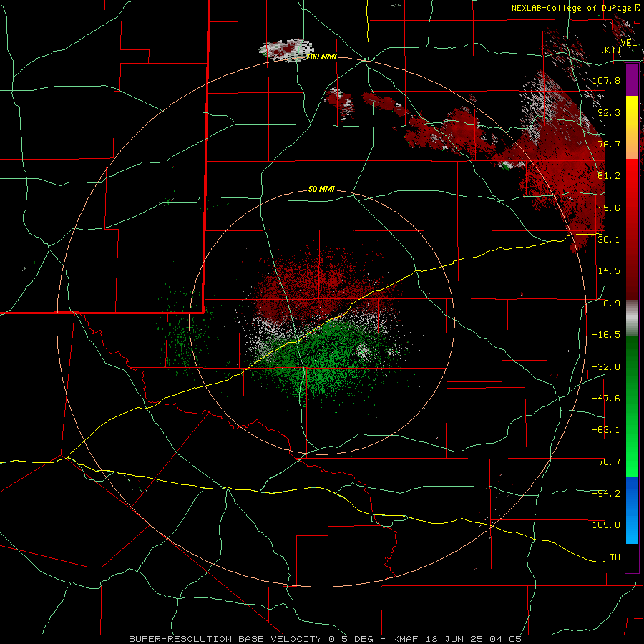Screen dimensions: 644x644
Task: Select the -109.8 scale value
Action: tap(603, 525)
